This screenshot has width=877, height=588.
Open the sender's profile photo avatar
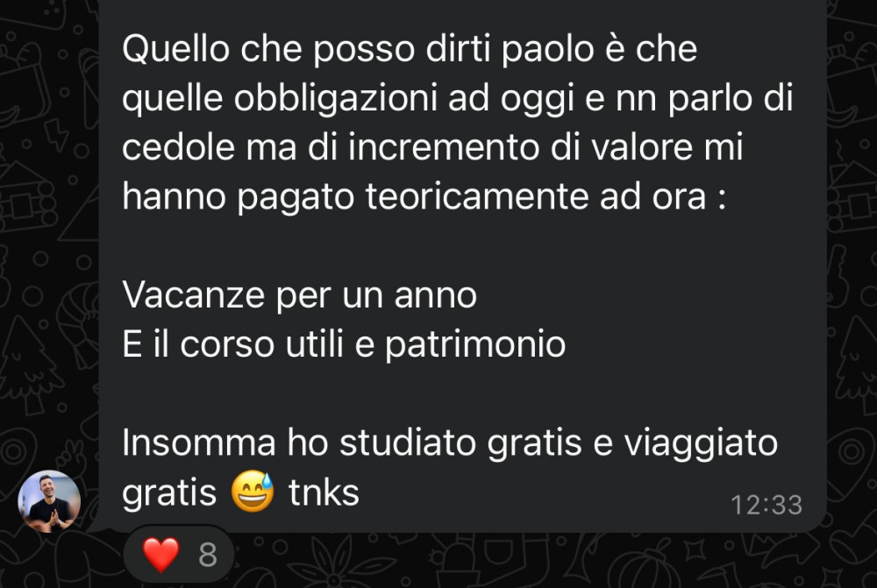click(x=49, y=501)
